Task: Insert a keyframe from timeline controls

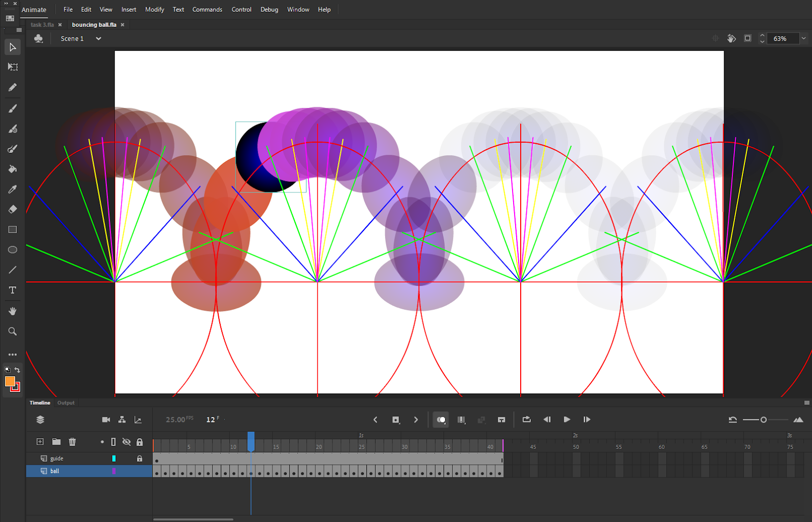Action: 396,419
